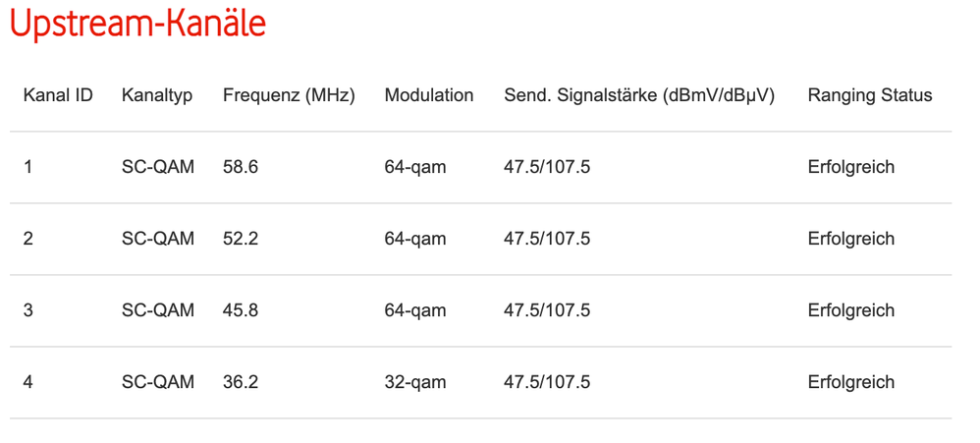Click the Send. Signalstärke column header
The image size is (980, 443).
pyautogui.click(x=639, y=95)
